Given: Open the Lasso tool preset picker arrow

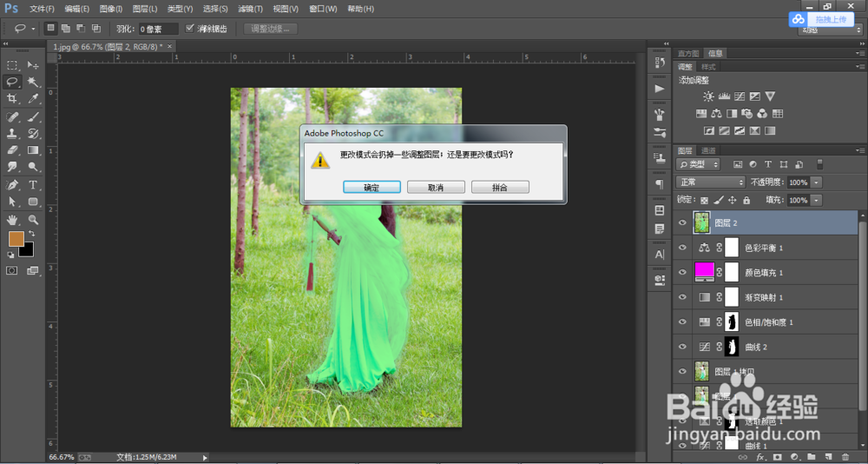Looking at the screenshot, I should [x=33, y=29].
